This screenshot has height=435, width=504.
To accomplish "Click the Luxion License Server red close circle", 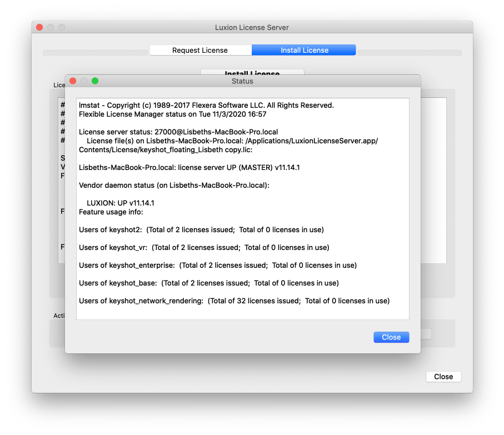I will tap(39, 27).
